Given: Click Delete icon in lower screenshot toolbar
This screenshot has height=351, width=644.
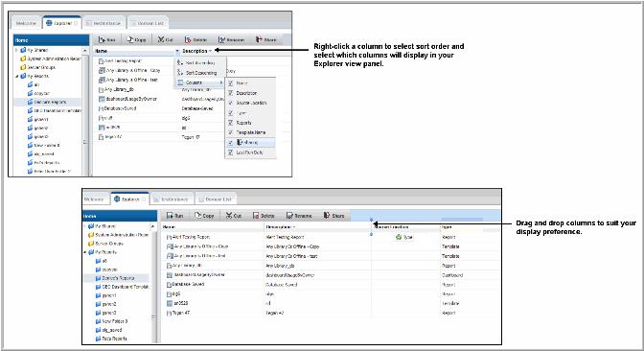Looking at the screenshot, I should pyautogui.click(x=256, y=216).
